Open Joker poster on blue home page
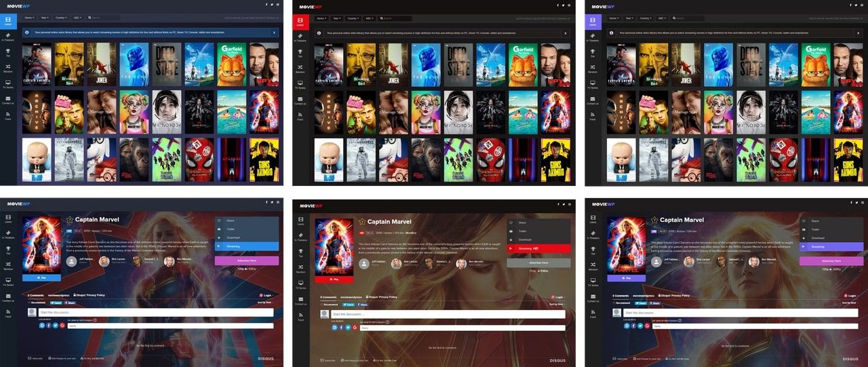 click(x=101, y=64)
